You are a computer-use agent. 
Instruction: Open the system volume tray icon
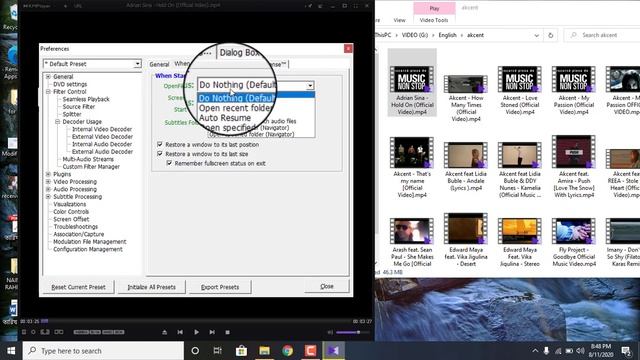[580, 351]
